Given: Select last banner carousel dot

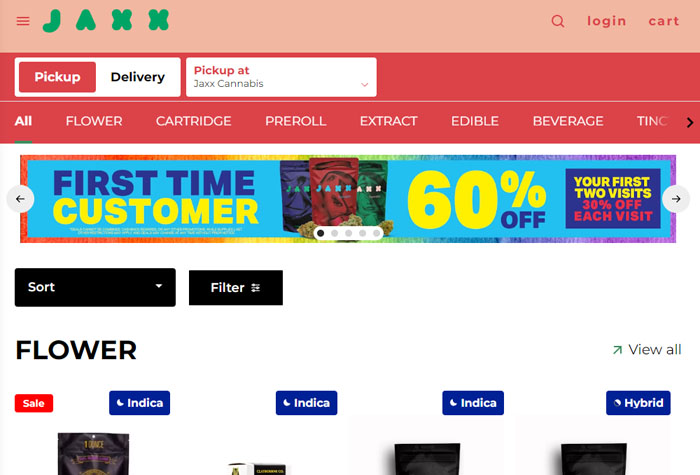Looking at the screenshot, I should click(376, 233).
